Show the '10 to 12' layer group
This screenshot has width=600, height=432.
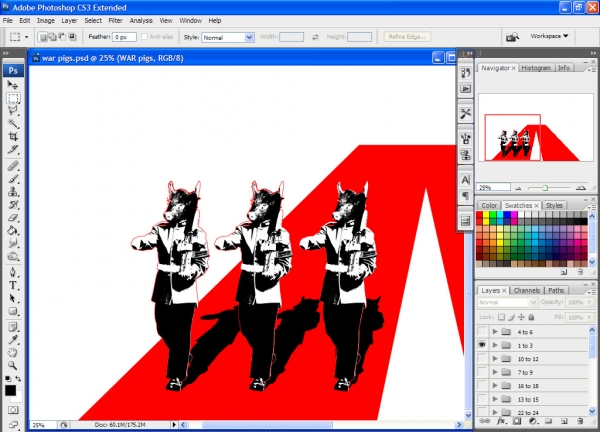point(482,359)
